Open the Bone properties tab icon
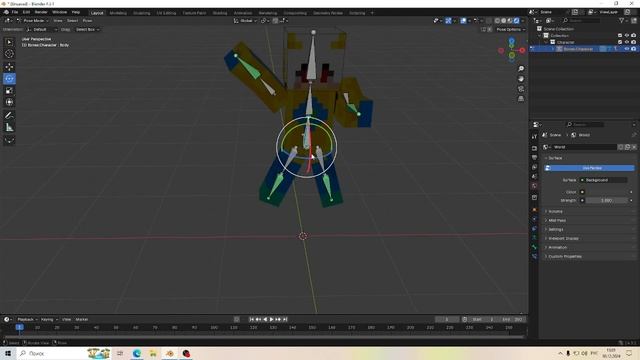This screenshot has height=360, width=640. (x=534, y=247)
